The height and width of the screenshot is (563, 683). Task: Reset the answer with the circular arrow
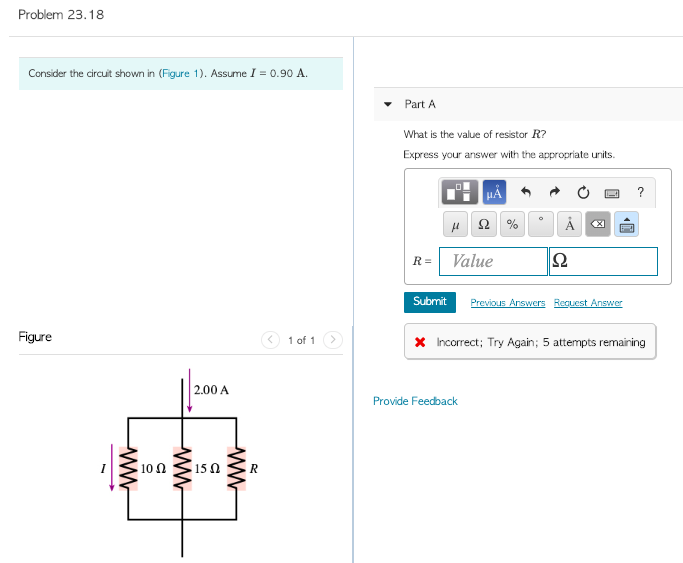click(583, 192)
